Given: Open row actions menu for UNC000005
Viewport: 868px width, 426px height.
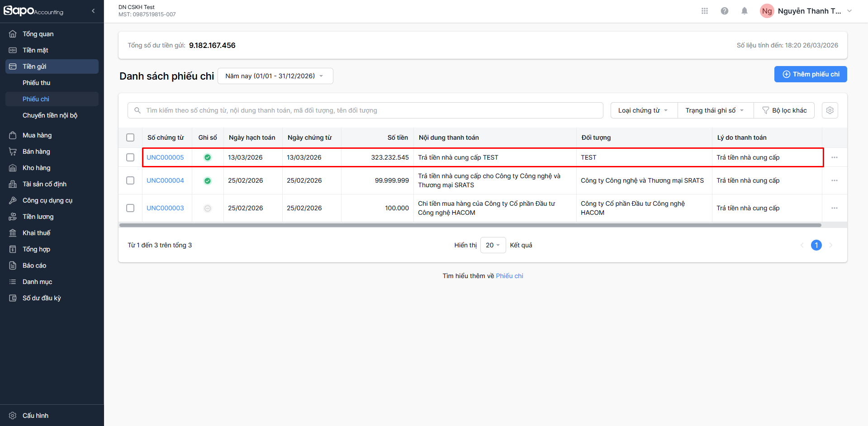Looking at the screenshot, I should [834, 157].
